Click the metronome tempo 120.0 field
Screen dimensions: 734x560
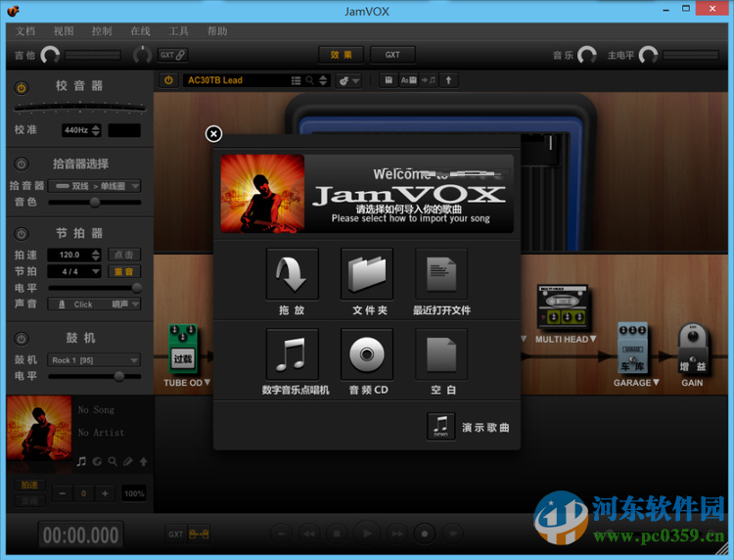pyautogui.click(x=74, y=255)
